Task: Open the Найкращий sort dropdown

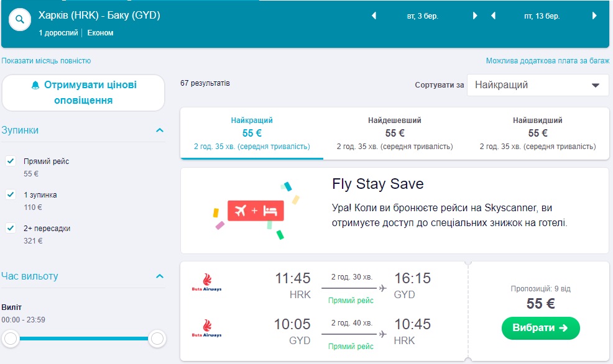Action: tap(538, 85)
